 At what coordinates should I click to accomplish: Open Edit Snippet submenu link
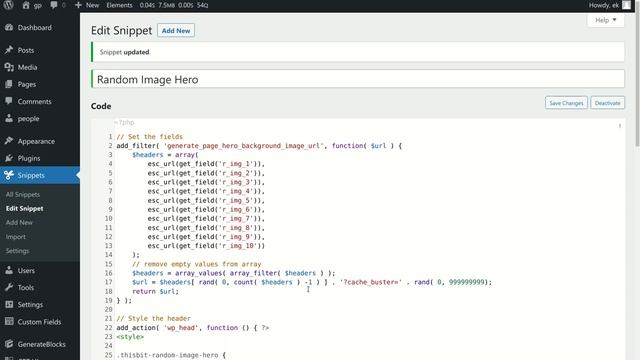[x=24, y=208]
